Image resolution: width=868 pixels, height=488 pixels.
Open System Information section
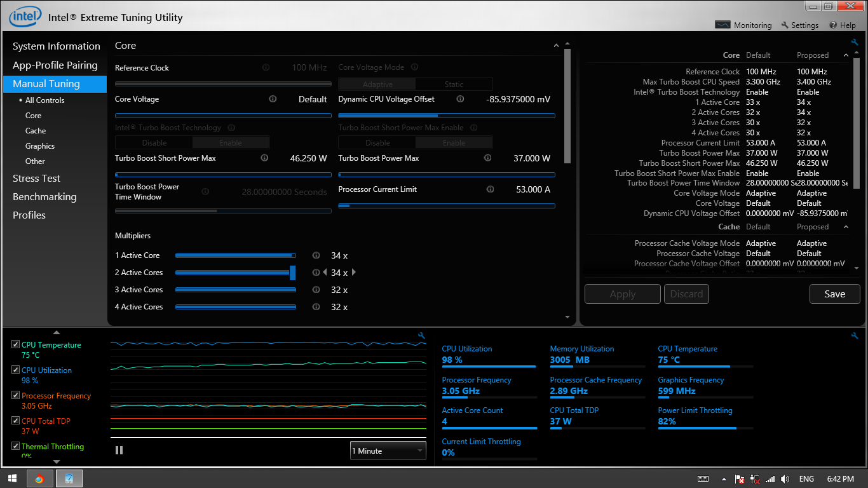pyautogui.click(x=57, y=46)
